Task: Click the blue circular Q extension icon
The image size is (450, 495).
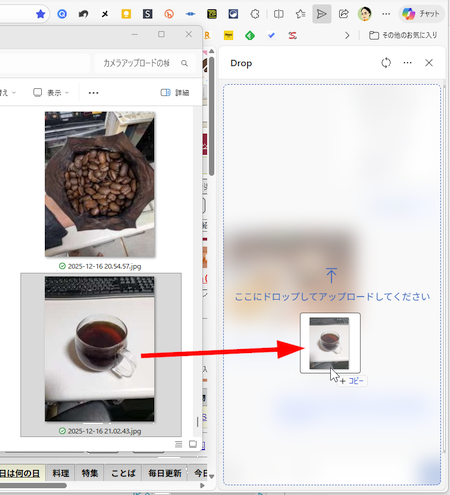Action: (62, 14)
